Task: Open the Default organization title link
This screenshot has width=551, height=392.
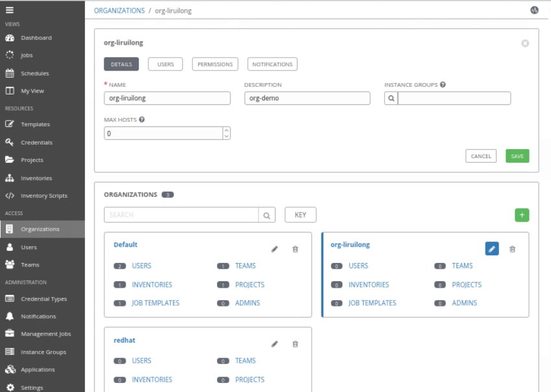Action: click(126, 244)
